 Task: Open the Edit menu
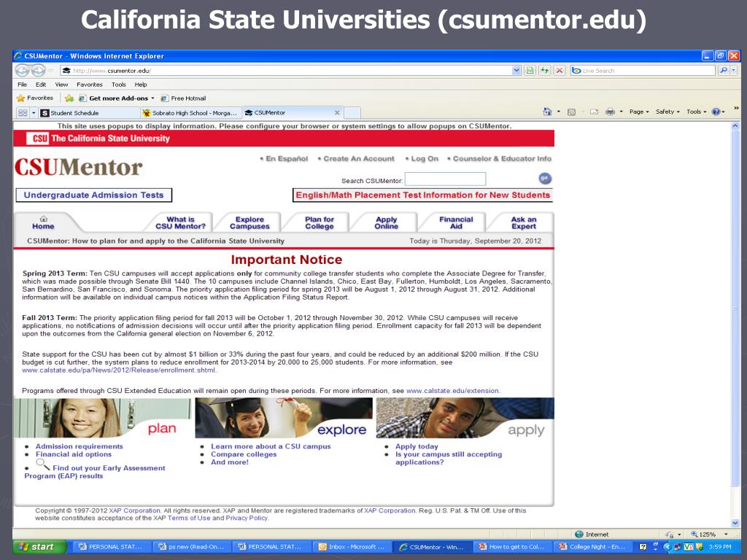[x=41, y=85]
